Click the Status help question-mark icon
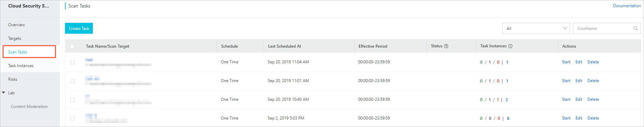This screenshot has height=127, width=644. (x=446, y=46)
